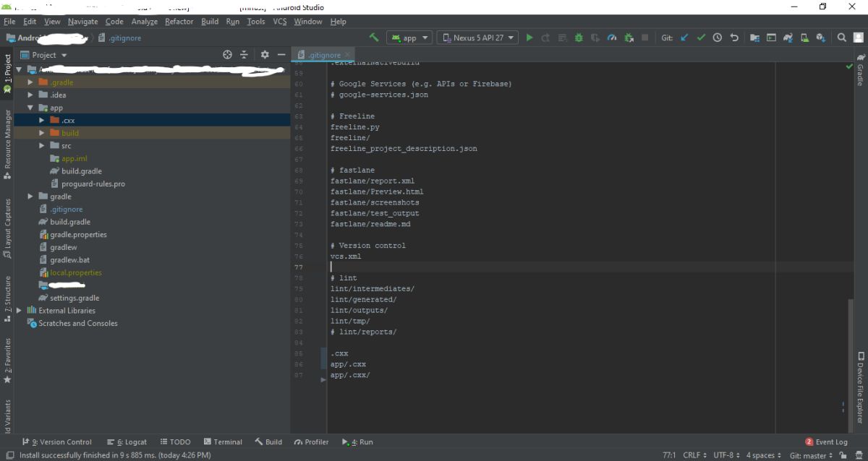This screenshot has width=868, height=461.
Task: Expand the build folder under app
Action: (x=42, y=133)
